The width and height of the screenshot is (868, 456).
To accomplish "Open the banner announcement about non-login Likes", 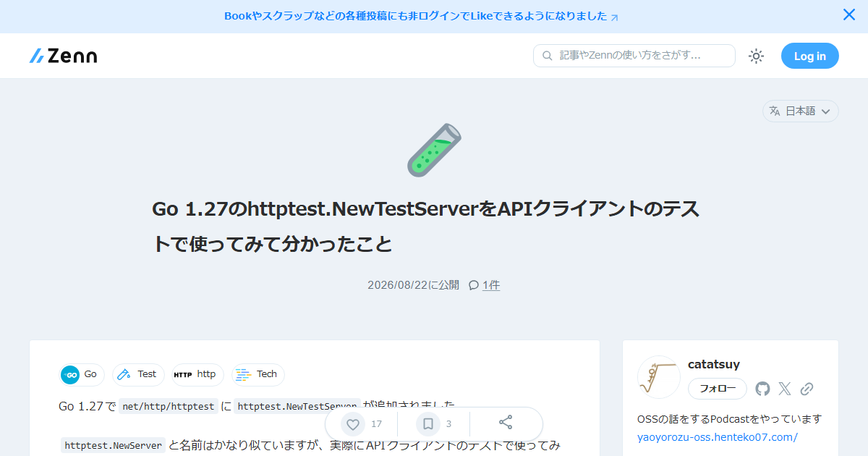I will (x=421, y=16).
